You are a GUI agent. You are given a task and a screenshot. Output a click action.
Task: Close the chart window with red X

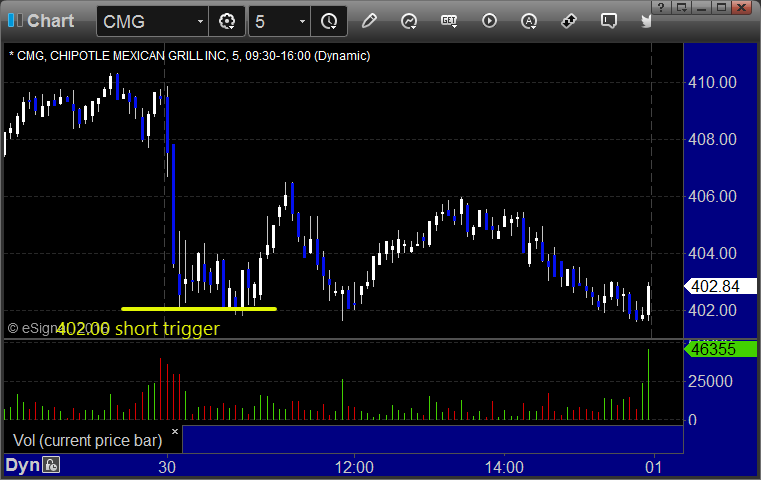click(x=742, y=7)
